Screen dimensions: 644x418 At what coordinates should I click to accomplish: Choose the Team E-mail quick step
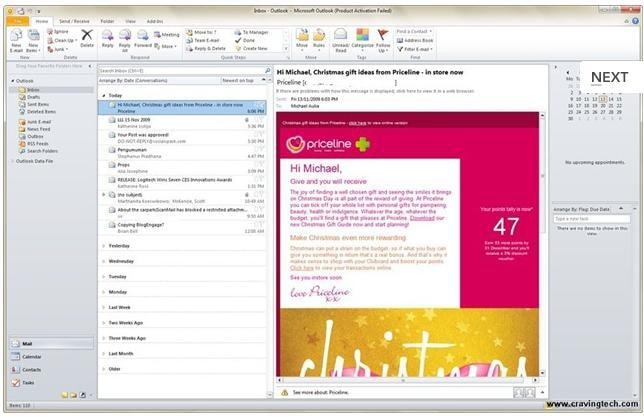point(203,40)
